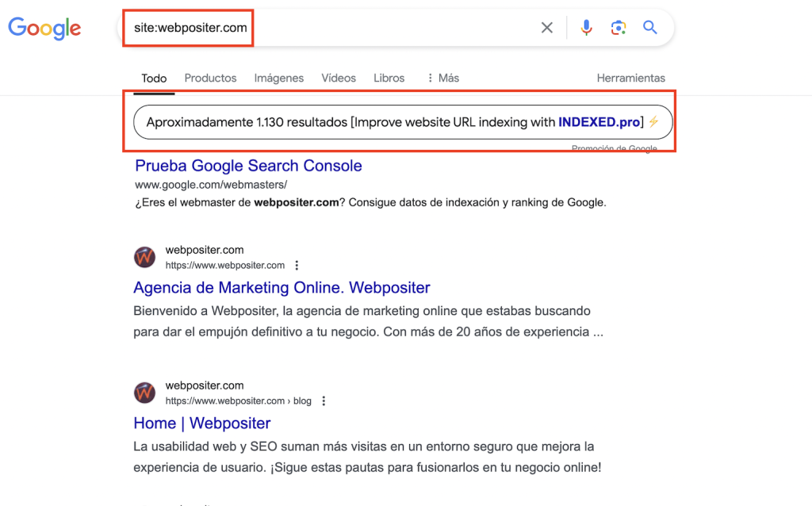Clear the search box with X icon
The height and width of the screenshot is (506, 812).
[x=547, y=28]
